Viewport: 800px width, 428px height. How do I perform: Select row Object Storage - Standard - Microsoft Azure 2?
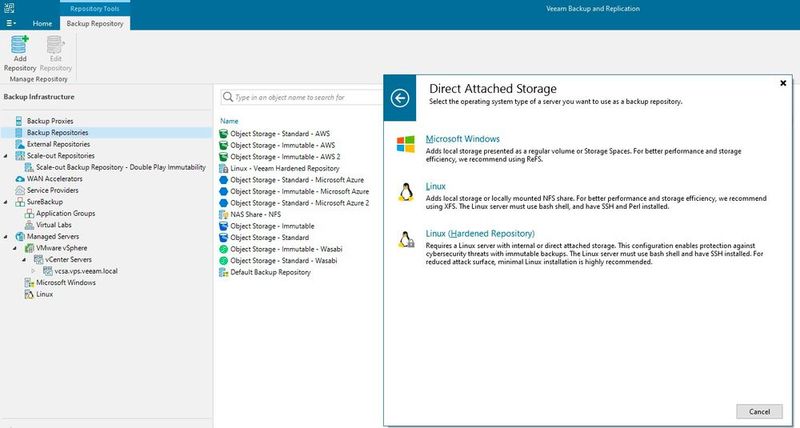tap(299, 203)
